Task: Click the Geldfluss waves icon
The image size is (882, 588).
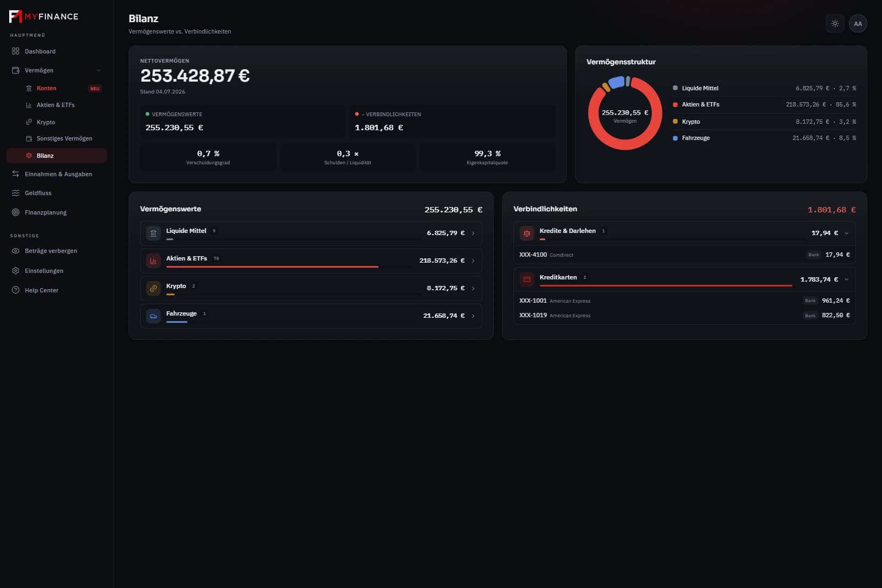Action: pos(16,193)
